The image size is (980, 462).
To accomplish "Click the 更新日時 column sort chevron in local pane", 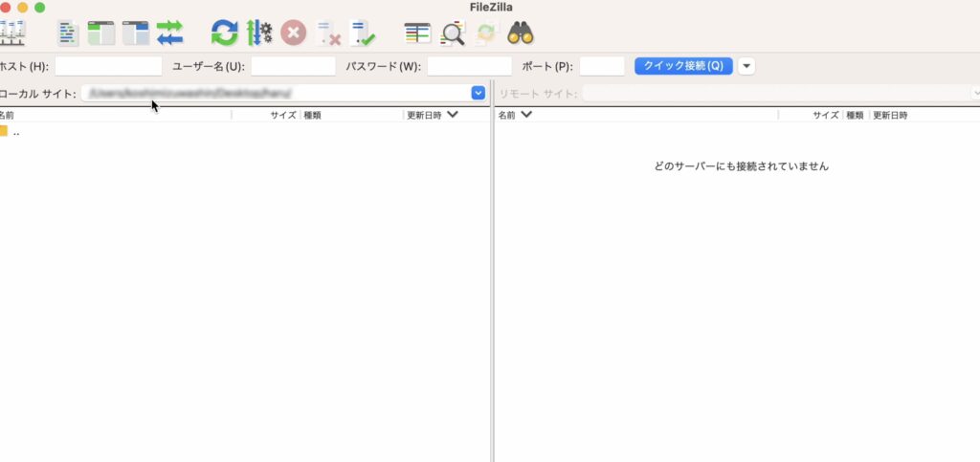I will coord(453,115).
